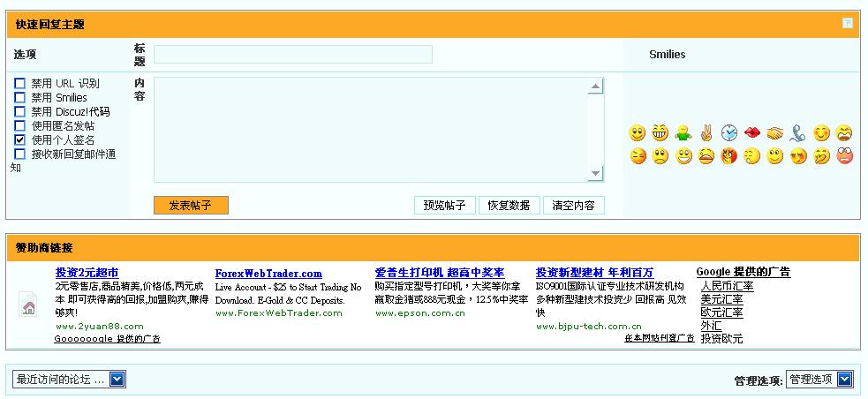Insert the toothy grin smiley

(660, 132)
